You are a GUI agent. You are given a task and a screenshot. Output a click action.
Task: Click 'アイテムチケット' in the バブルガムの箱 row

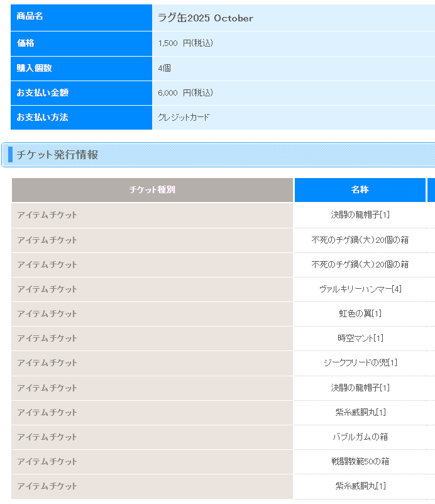click(47, 437)
